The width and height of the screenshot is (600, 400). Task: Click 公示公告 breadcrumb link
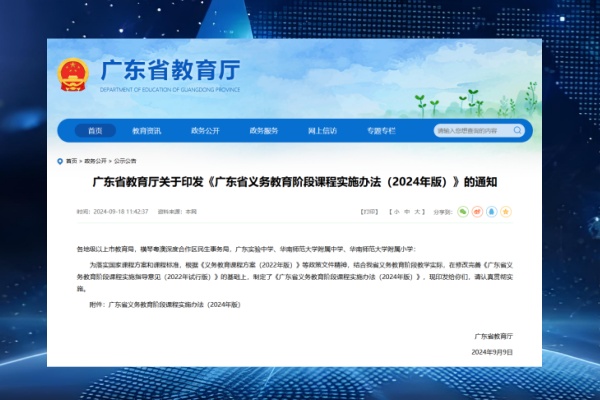coord(124,159)
